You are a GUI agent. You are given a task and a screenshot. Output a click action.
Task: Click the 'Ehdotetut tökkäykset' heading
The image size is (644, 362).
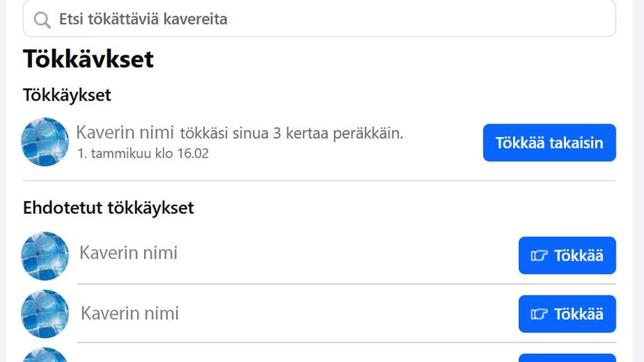pyautogui.click(x=109, y=207)
